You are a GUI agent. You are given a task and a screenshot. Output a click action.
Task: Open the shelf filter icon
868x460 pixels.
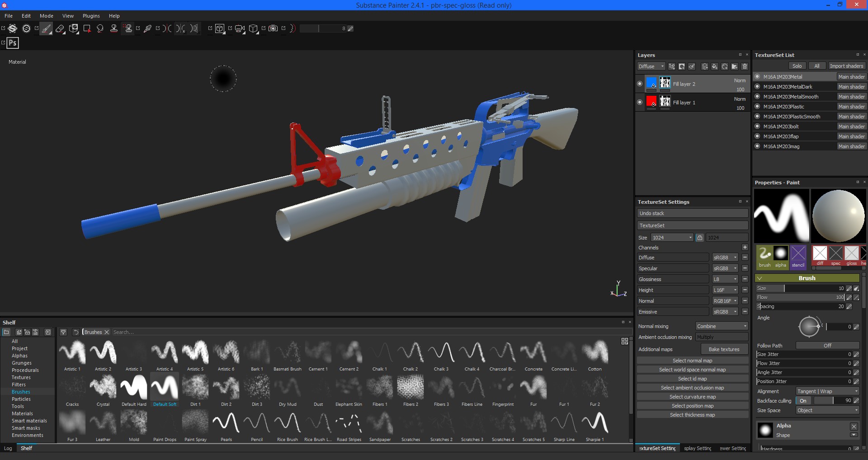click(63, 332)
